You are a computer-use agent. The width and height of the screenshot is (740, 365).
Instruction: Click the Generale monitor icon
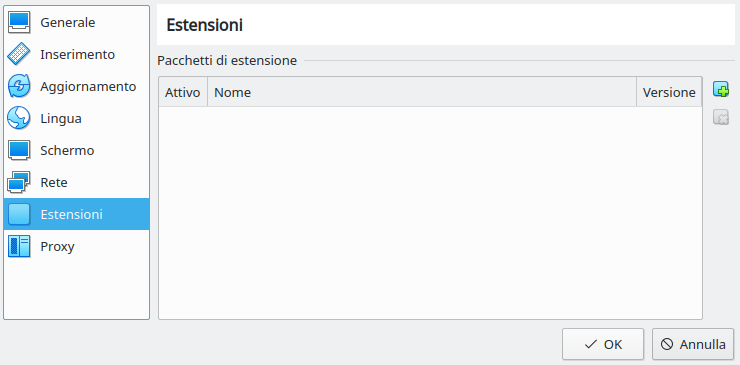point(19,22)
